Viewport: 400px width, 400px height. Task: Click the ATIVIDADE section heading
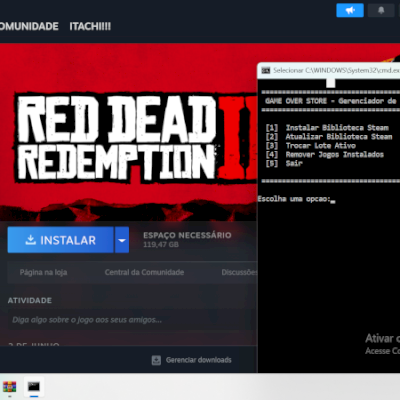pyautogui.click(x=30, y=300)
